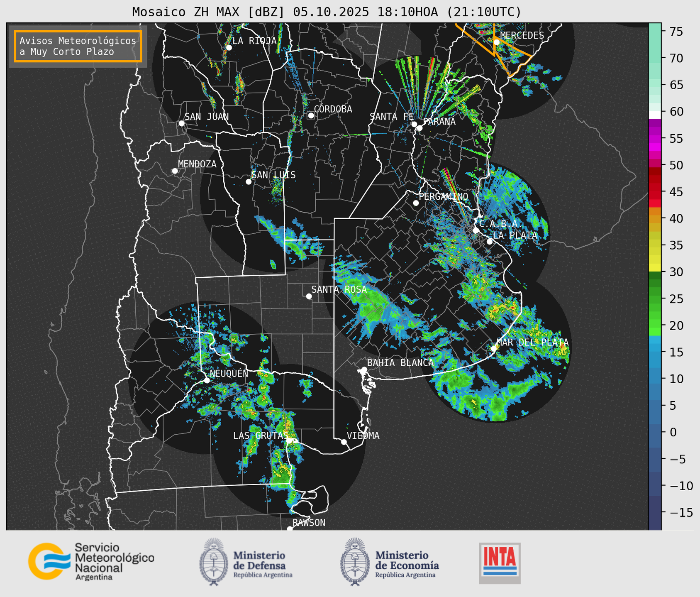Click the NEUQUÉN map label
700x597 pixels.
(229, 374)
